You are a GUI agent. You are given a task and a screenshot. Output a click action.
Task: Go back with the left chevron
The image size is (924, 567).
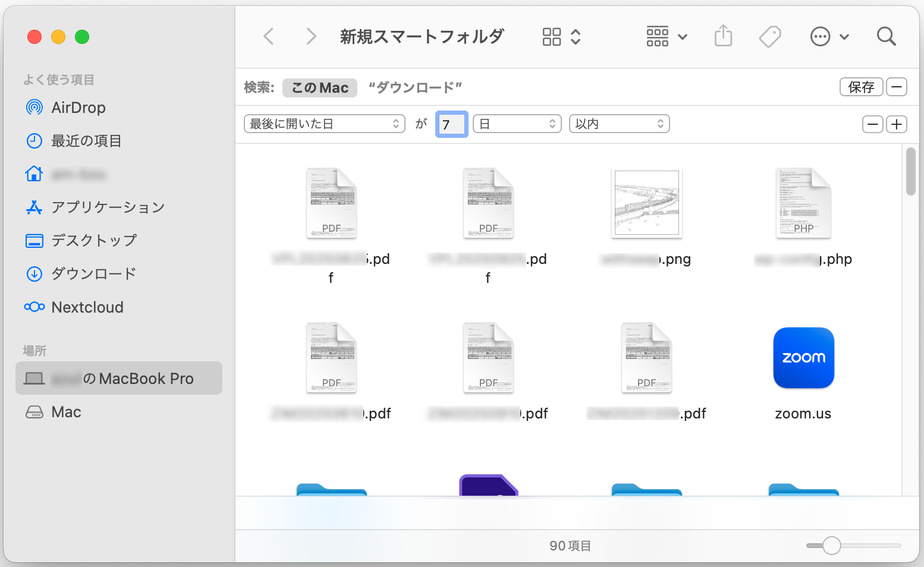click(x=269, y=37)
